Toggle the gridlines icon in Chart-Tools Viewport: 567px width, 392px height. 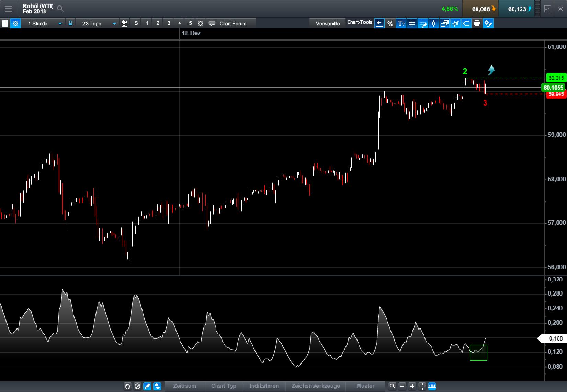(x=412, y=23)
